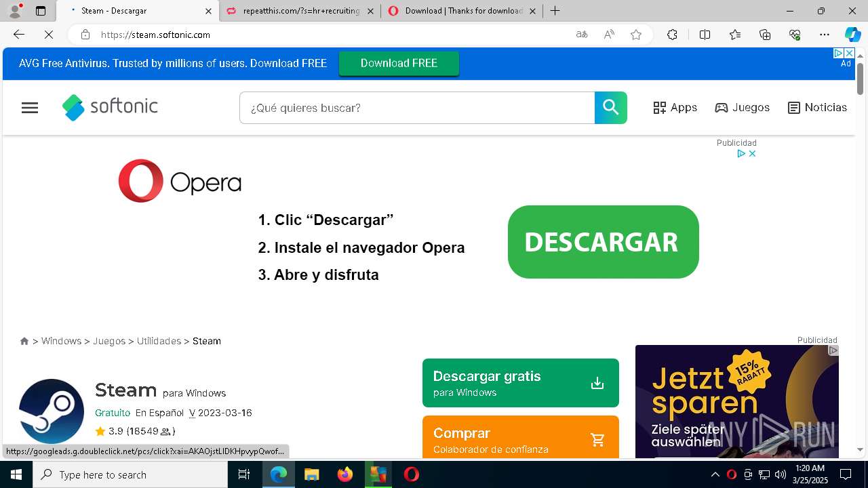This screenshot has width=868, height=488.
Task: Open the Favorites list icon
Action: [x=735, y=35]
